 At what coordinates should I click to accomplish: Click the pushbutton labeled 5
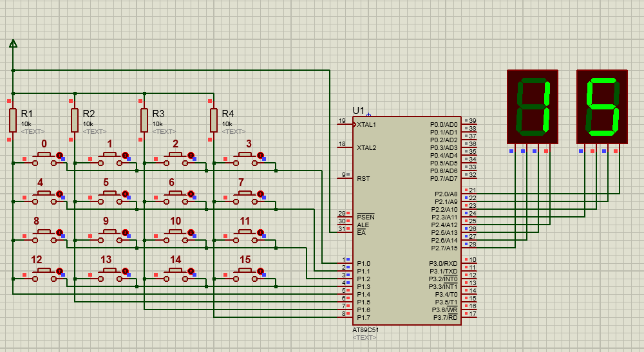pos(109,198)
